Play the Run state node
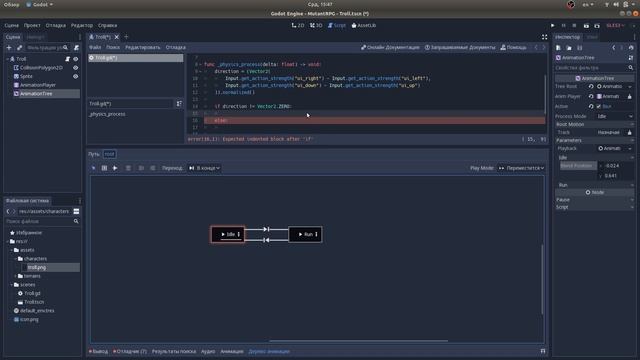This screenshot has width=640, height=360. pos(300,234)
